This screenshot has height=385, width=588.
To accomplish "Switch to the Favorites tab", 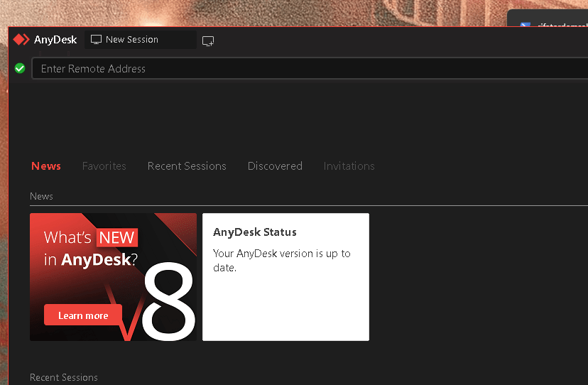I will tap(104, 166).
